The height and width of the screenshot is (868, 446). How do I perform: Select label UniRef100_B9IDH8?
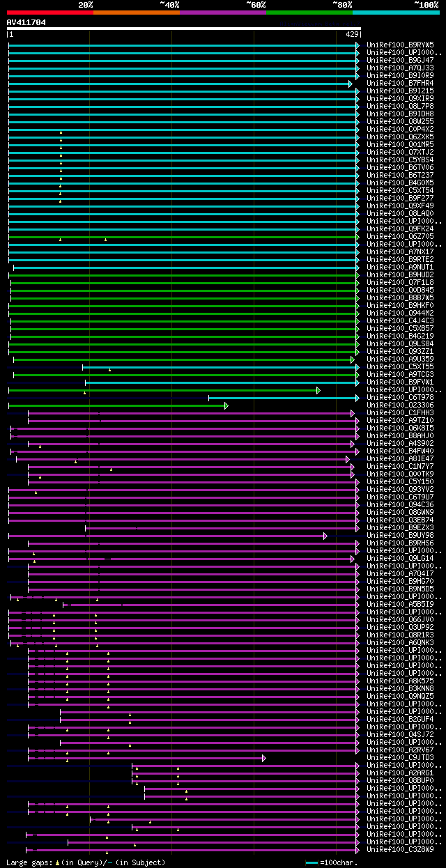point(400,114)
